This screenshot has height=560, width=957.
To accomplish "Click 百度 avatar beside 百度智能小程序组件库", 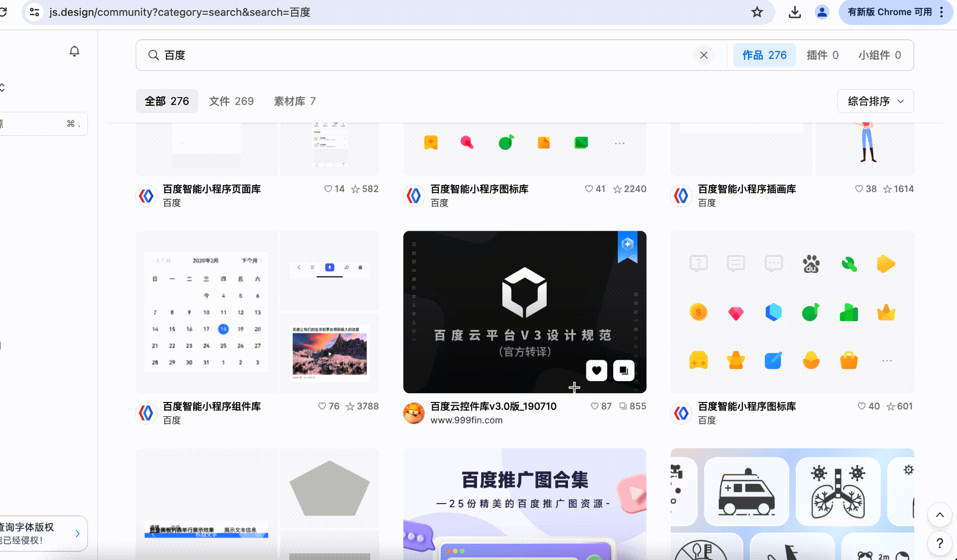I will [146, 413].
